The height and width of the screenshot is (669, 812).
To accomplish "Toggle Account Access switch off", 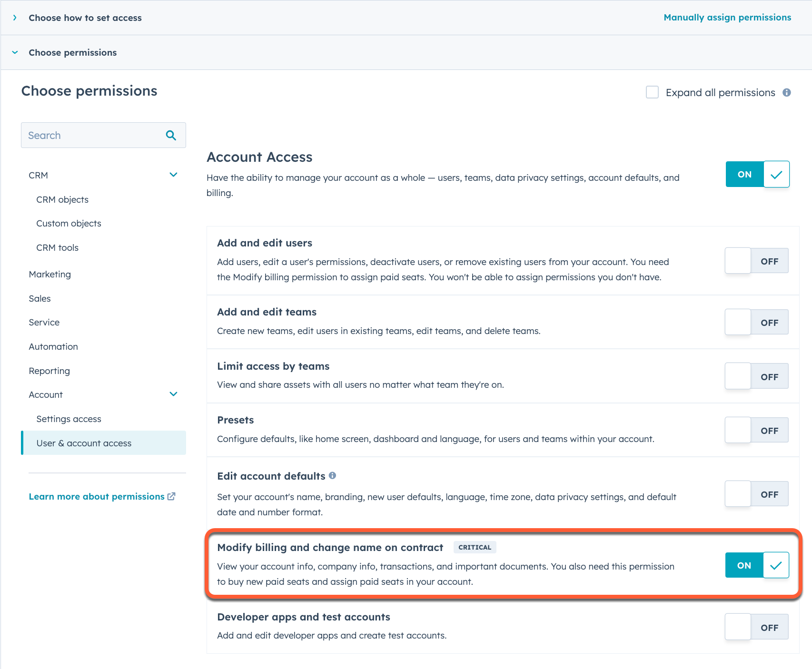I will click(757, 174).
